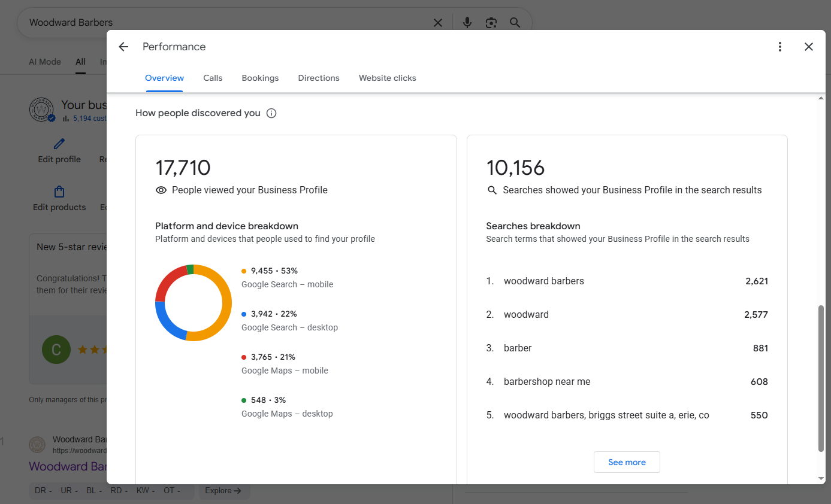Clear the search box text

coord(438,23)
